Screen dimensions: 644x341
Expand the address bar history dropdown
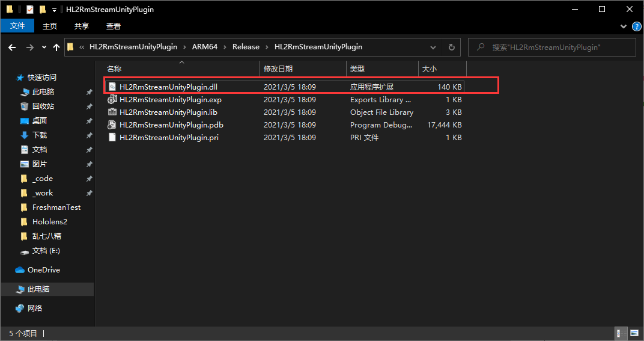pos(433,48)
